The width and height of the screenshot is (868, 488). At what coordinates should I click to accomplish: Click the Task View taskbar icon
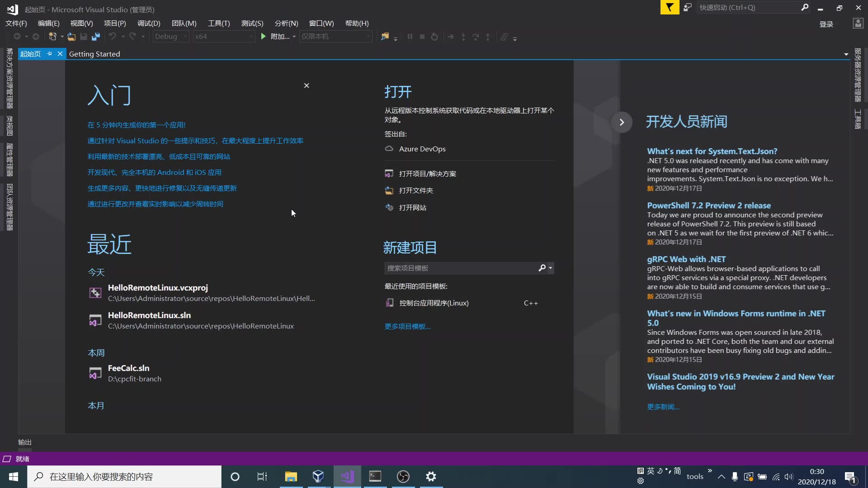click(x=262, y=477)
